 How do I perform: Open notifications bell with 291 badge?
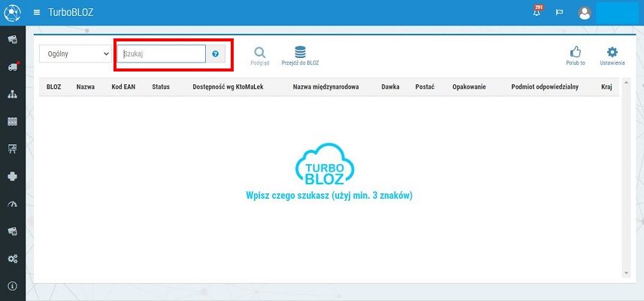pos(537,11)
